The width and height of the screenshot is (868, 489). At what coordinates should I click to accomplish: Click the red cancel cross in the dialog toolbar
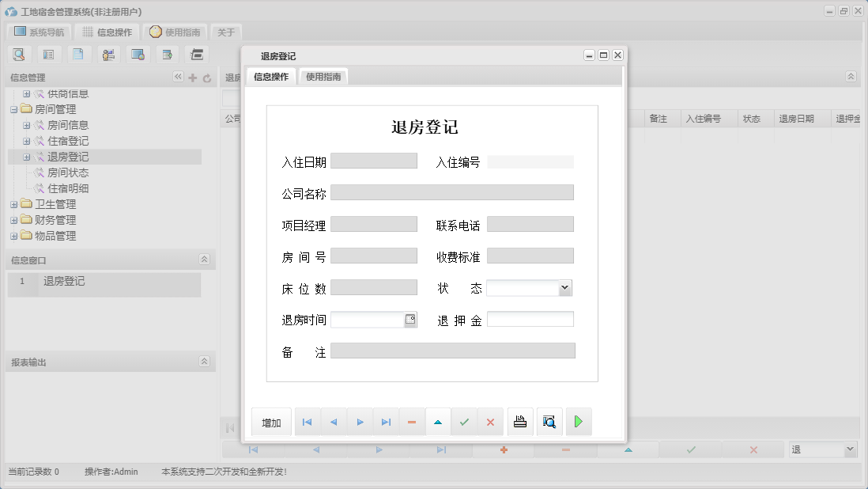coord(490,422)
